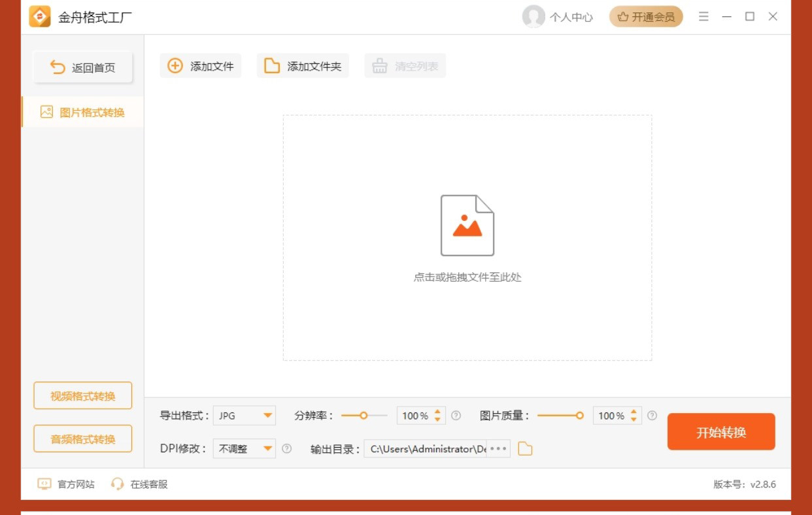Close the 金舟格式工厂 window
Screen dimensions: 812x515
pos(773,16)
